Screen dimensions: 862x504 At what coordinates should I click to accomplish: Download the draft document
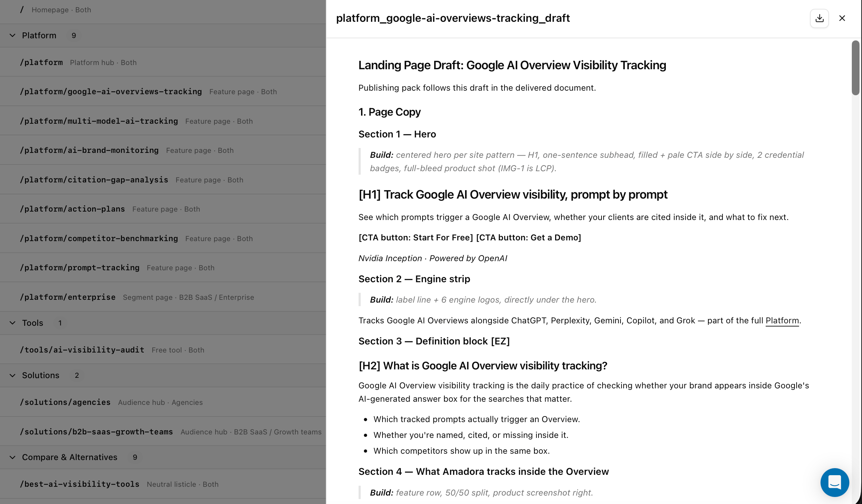pyautogui.click(x=819, y=18)
